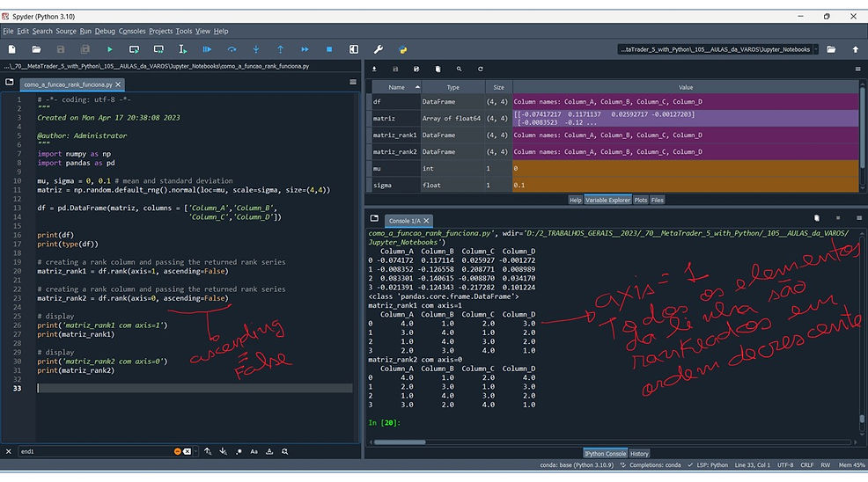Open the PYTHONPATH manager
Image resolution: width=868 pixels, height=482 pixels.
tap(402, 49)
